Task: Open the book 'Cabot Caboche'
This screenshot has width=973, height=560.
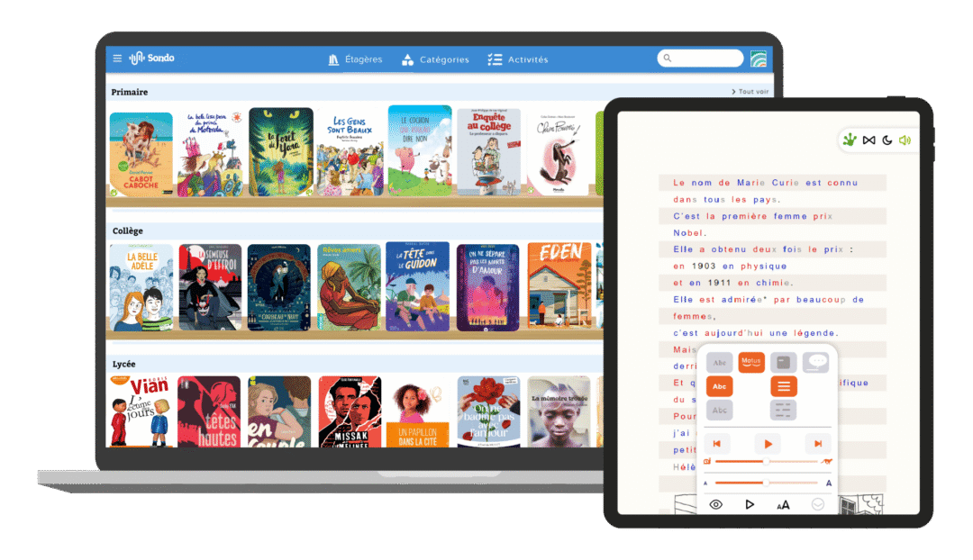Action: click(141, 155)
